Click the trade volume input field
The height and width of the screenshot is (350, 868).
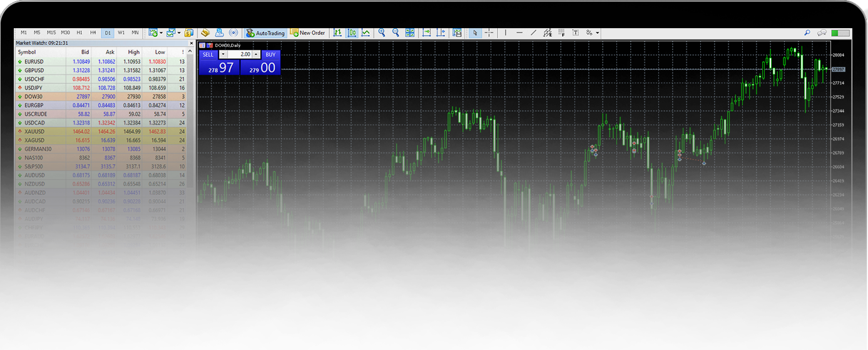(x=240, y=54)
